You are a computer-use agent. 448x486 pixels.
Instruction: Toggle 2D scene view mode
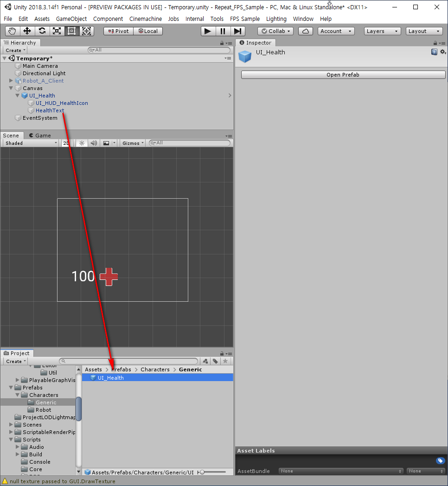coord(66,143)
